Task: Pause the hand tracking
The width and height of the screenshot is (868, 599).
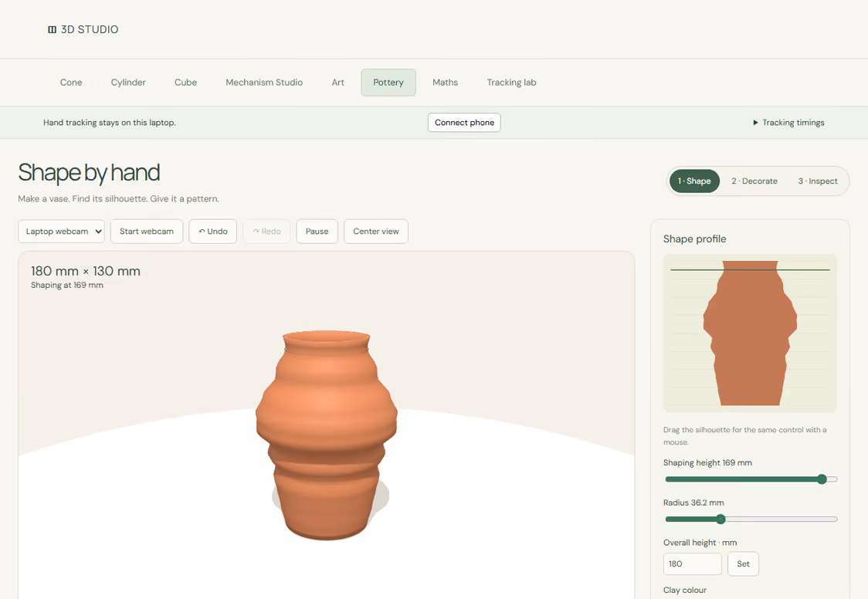Action: tap(317, 232)
